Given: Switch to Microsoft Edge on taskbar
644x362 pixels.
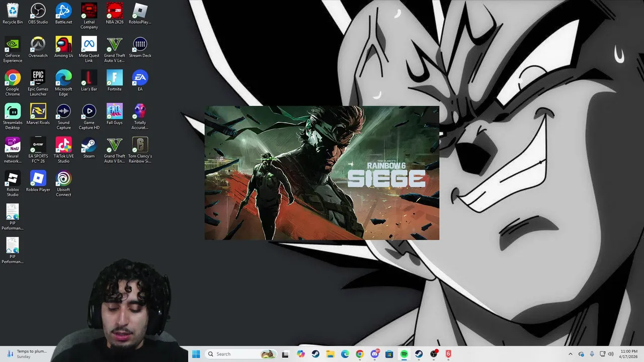Looking at the screenshot, I should 345,354.
